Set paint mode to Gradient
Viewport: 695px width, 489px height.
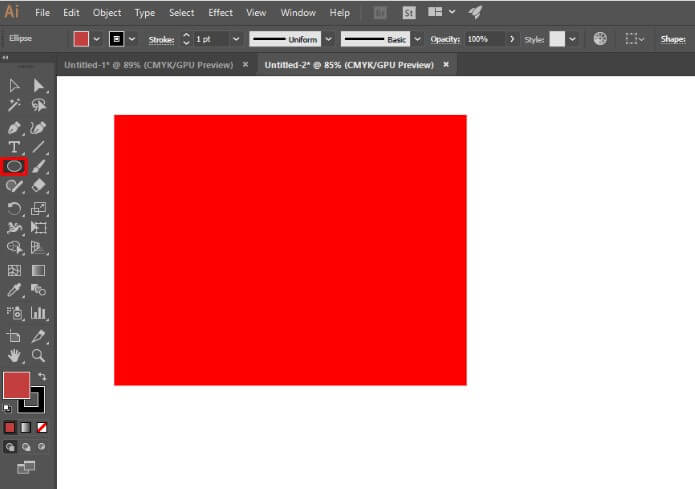pyautogui.click(x=26, y=427)
